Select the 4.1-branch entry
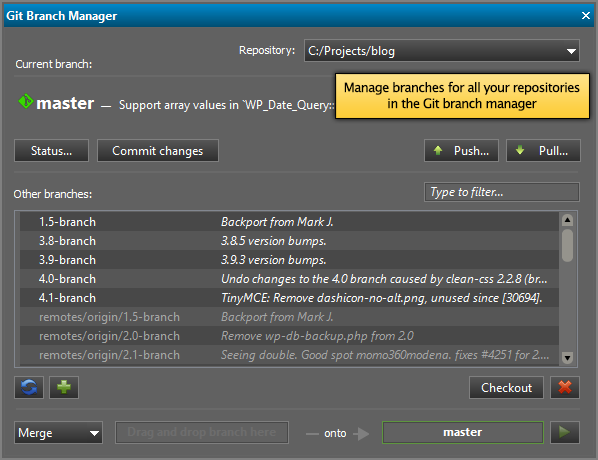The height and width of the screenshot is (460, 598). tap(289, 298)
